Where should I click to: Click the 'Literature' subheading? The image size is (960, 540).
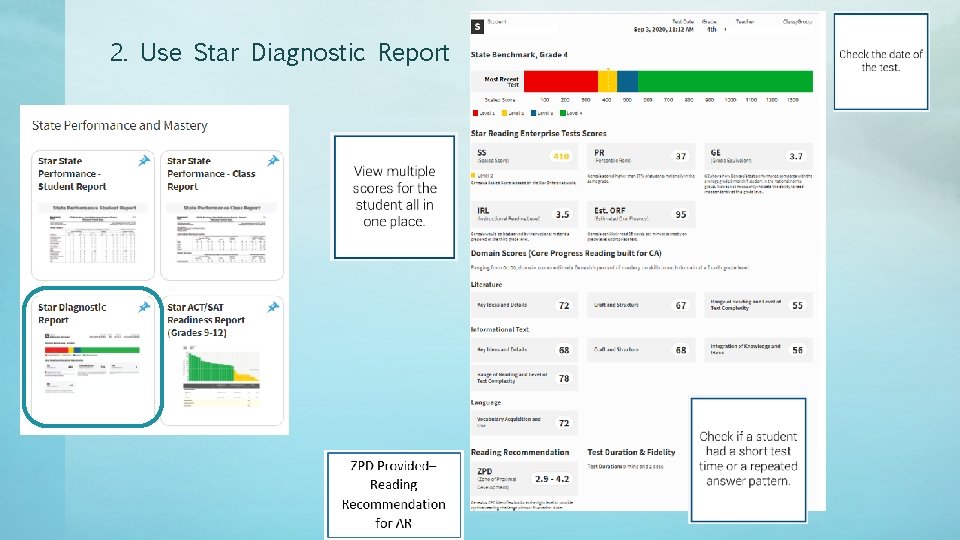486,285
